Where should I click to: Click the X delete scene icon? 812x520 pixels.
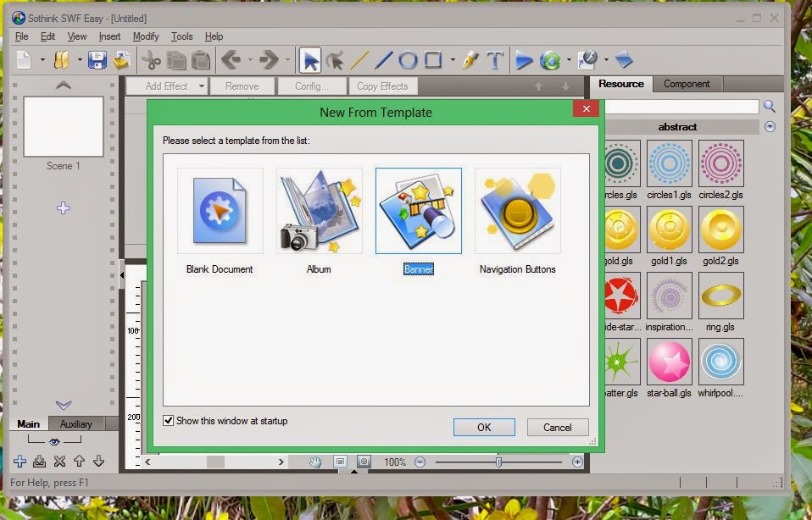coord(59,461)
